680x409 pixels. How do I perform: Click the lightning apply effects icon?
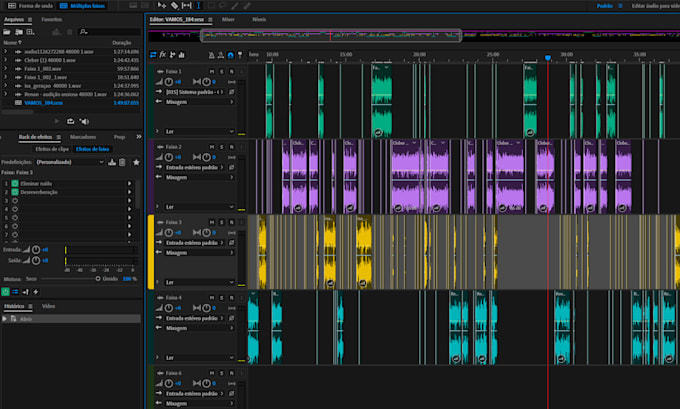click(36, 292)
